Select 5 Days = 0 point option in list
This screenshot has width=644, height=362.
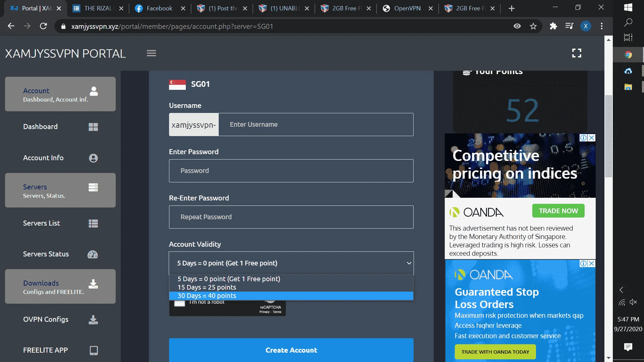coord(291,279)
